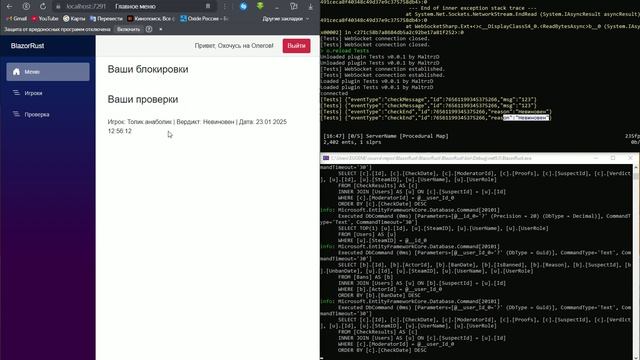Open the YouTube bookmark
Screen dimensions: 640x360
(45, 18)
